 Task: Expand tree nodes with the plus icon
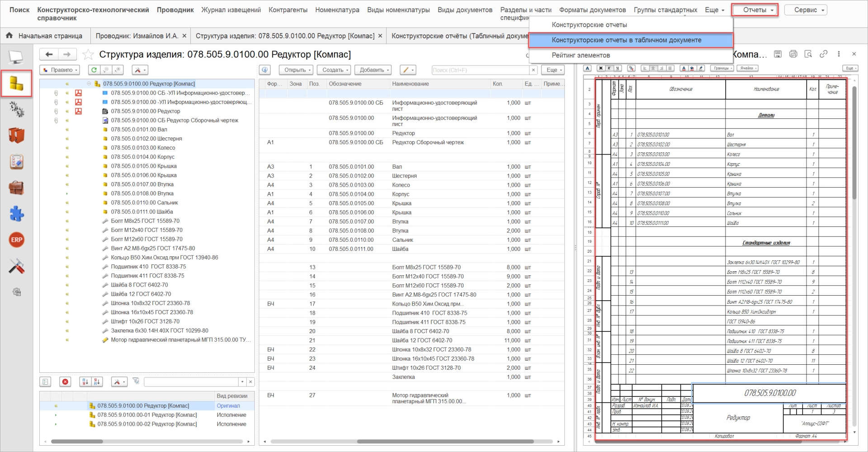[x=118, y=70]
